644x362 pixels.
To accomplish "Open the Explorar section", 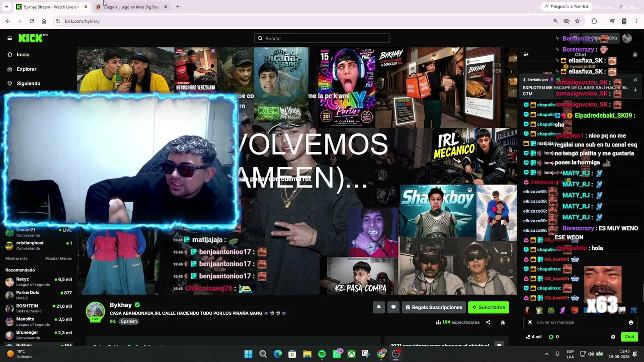I will coord(26,69).
